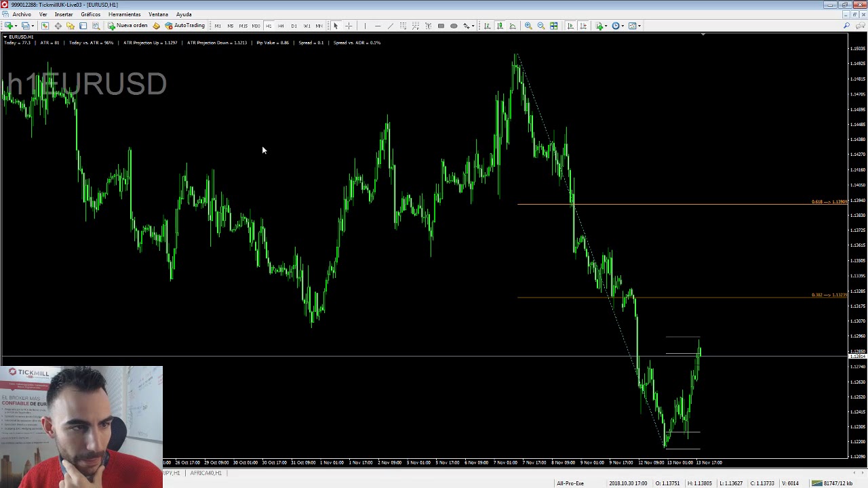The height and width of the screenshot is (488, 868).
Task: Open the Insertar menu
Action: click(x=64, y=14)
